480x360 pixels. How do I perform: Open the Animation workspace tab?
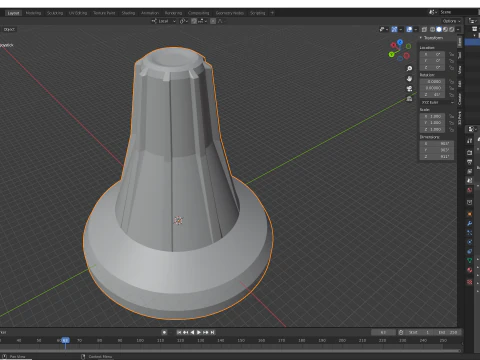[x=150, y=13]
